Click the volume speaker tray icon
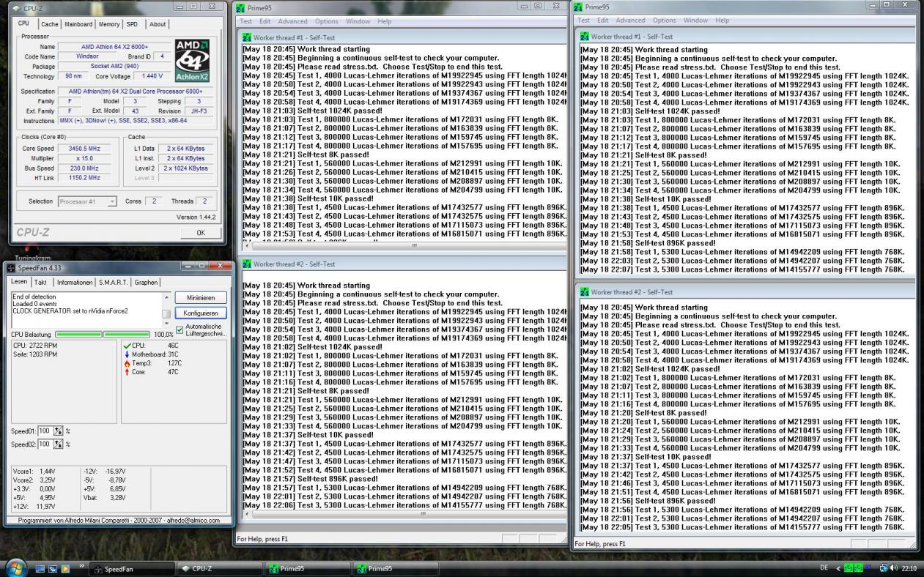This screenshot has height=577, width=924. [x=893, y=568]
